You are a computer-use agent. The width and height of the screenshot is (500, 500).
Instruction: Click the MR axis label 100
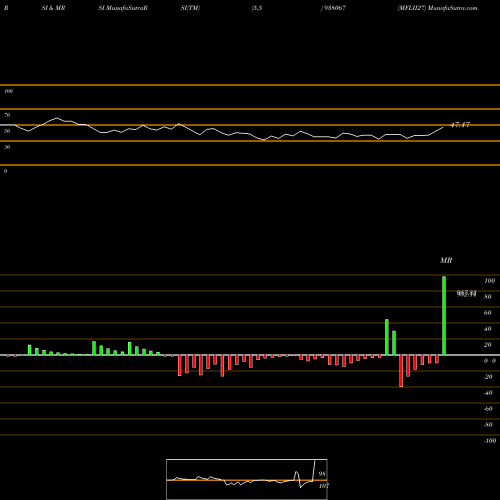[489, 281]
